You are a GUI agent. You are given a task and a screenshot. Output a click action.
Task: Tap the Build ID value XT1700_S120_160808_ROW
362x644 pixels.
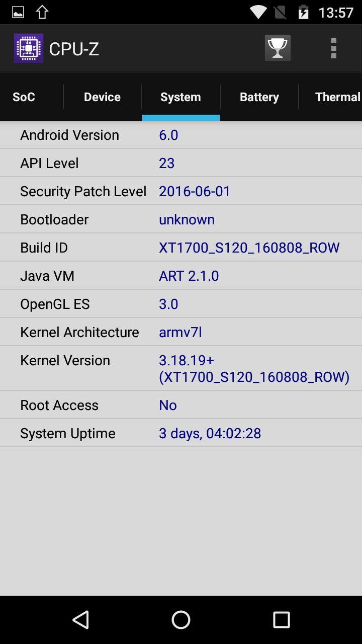(249, 248)
